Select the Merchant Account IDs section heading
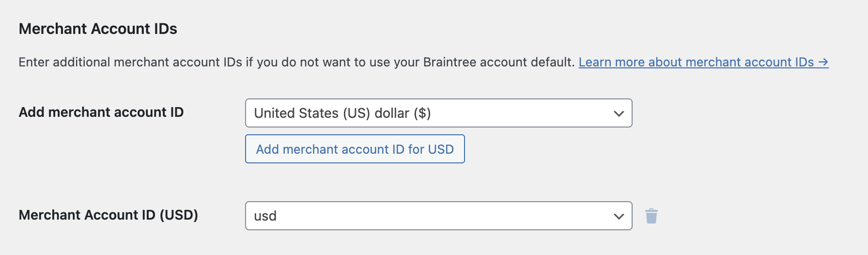The height and width of the screenshot is (255, 868). tap(98, 29)
